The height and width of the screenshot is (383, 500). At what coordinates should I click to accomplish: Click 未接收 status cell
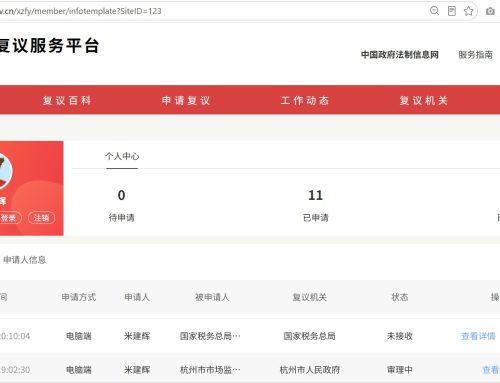pos(400,336)
